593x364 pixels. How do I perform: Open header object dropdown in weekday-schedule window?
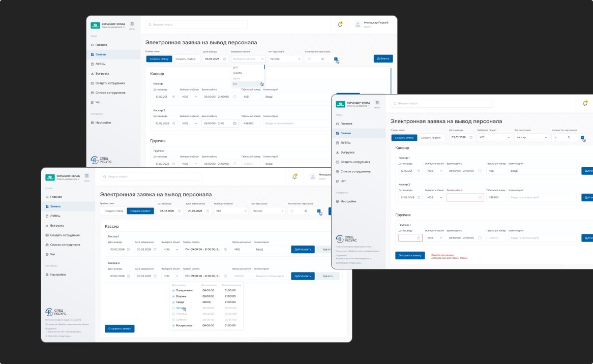231,211
